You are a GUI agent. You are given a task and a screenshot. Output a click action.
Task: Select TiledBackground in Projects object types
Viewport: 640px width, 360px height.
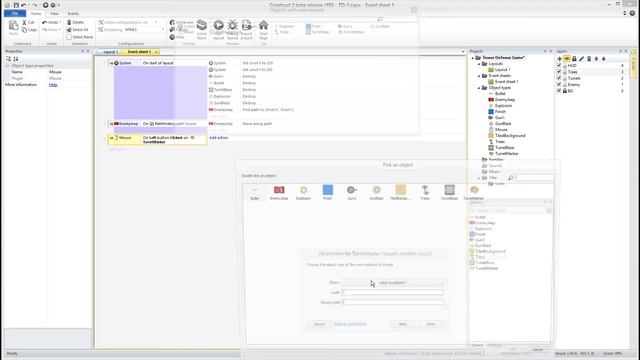pyautogui.click(x=510, y=136)
